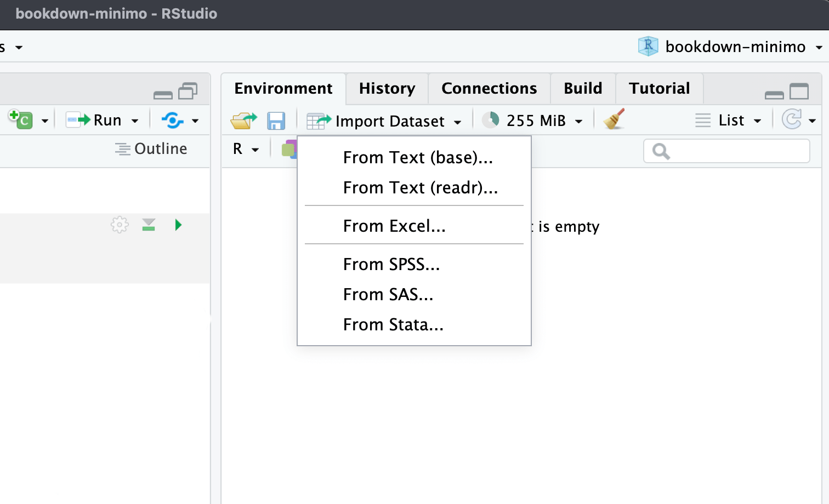Select From SAS... in the import menu
Screen dimensions: 829x504
(x=414, y=295)
